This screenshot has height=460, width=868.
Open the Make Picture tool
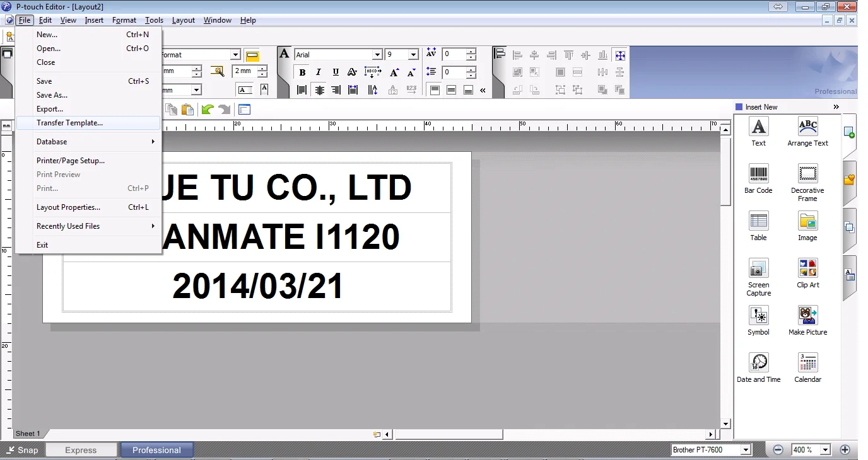[807, 316]
